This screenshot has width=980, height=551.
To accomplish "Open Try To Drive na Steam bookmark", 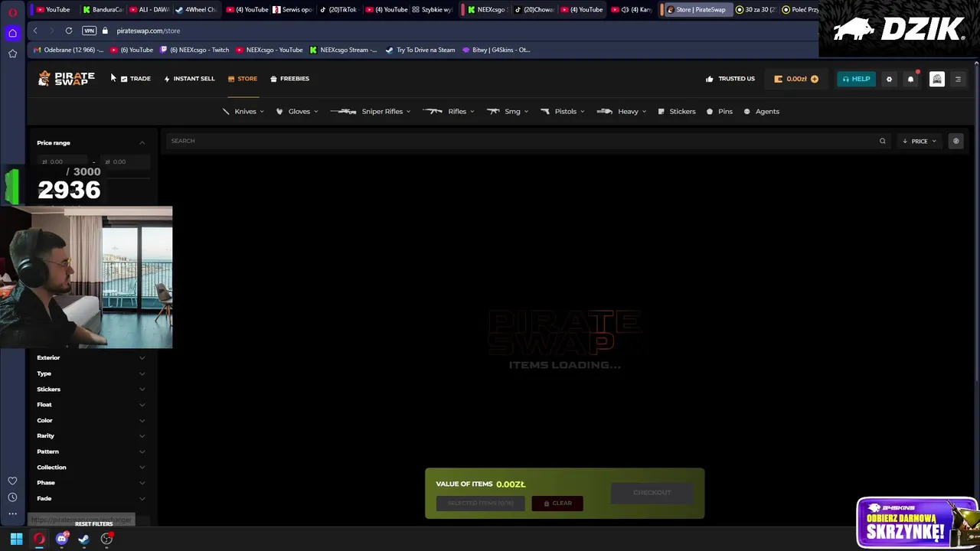I will click(420, 51).
